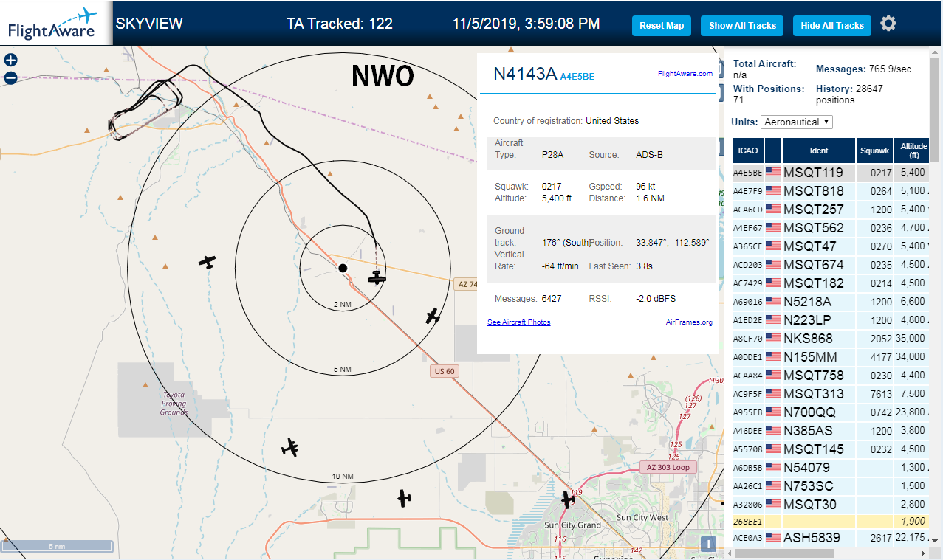943x560 pixels.
Task: Select the MSQT47 table row
Action: (x=830, y=246)
